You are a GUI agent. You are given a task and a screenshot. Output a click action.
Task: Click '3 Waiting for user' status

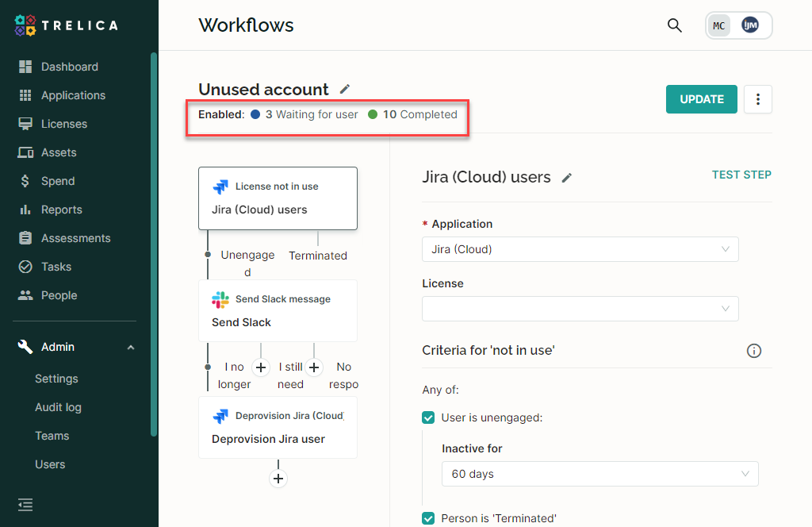[304, 114]
